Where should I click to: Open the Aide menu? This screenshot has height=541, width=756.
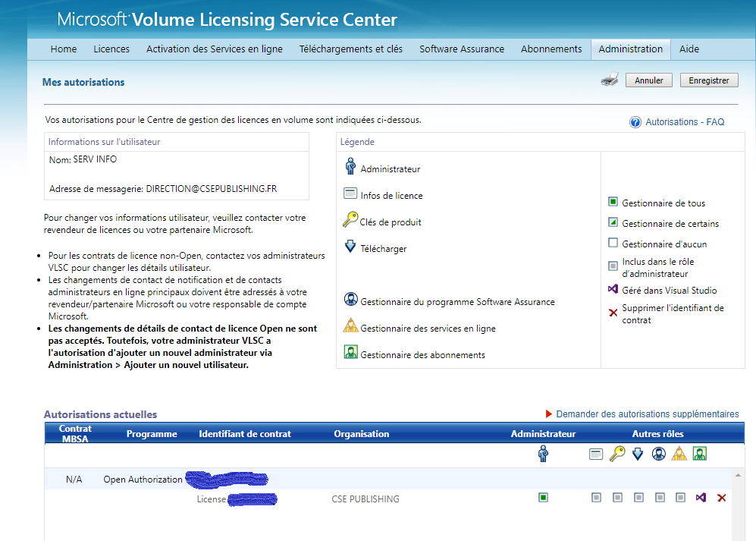tap(689, 49)
